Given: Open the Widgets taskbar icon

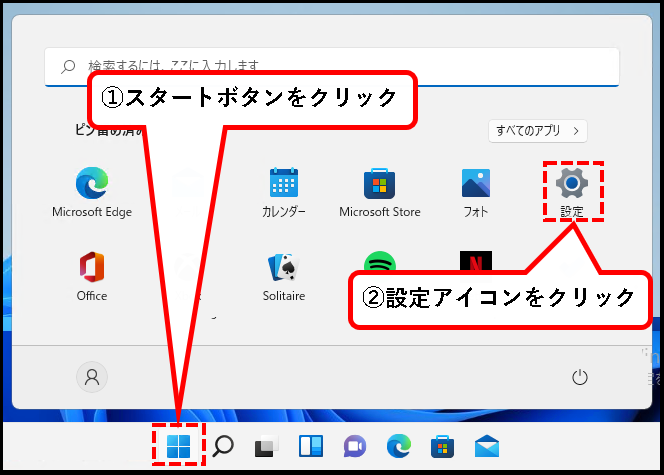Looking at the screenshot, I should pos(311,446).
